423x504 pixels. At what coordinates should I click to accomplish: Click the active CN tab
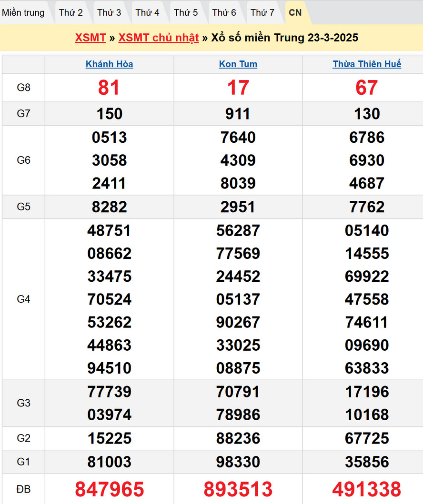[295, 13]
